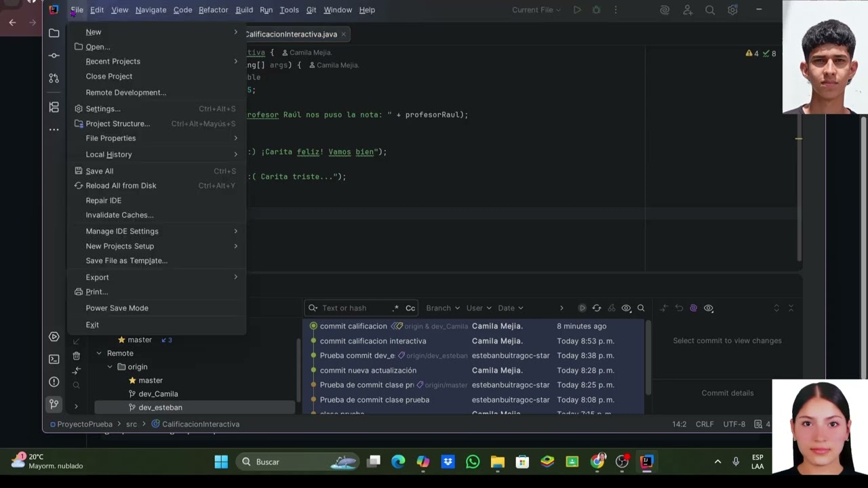Open the Current File run configuration dropdown
The height and width of the screenshot is (488, 868).
tap(536, 9)
